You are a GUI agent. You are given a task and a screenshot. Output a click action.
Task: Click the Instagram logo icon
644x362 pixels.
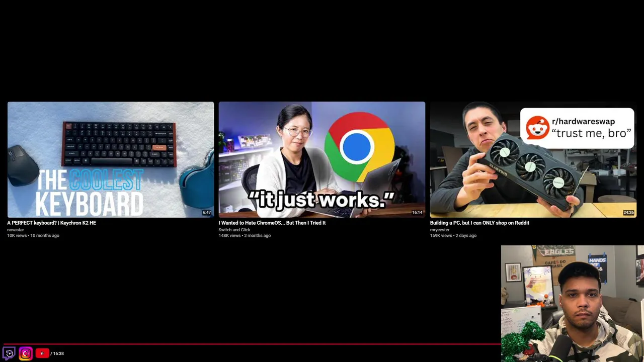(26, 353)
